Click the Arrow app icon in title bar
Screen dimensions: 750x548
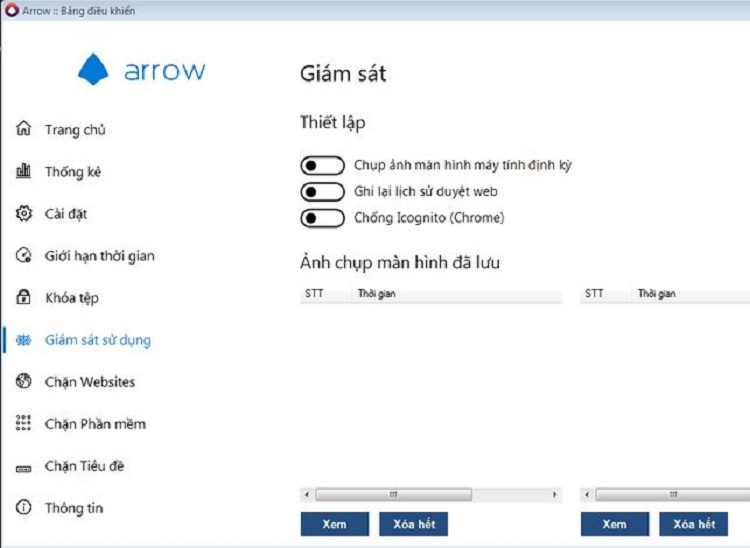(11, 10)
